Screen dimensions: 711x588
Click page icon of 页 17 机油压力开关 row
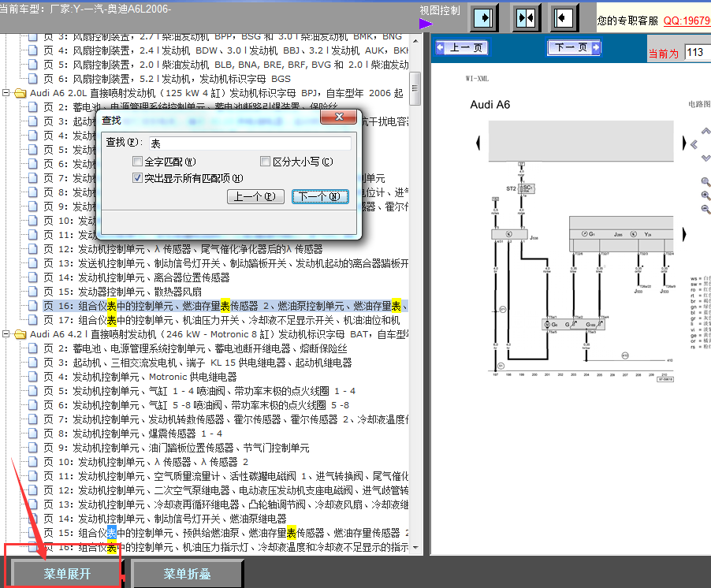[x=32, y=320]
